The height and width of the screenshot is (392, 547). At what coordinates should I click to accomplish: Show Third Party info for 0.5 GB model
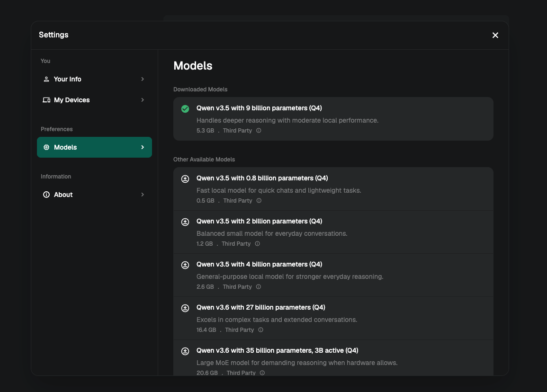pos(259,201)
